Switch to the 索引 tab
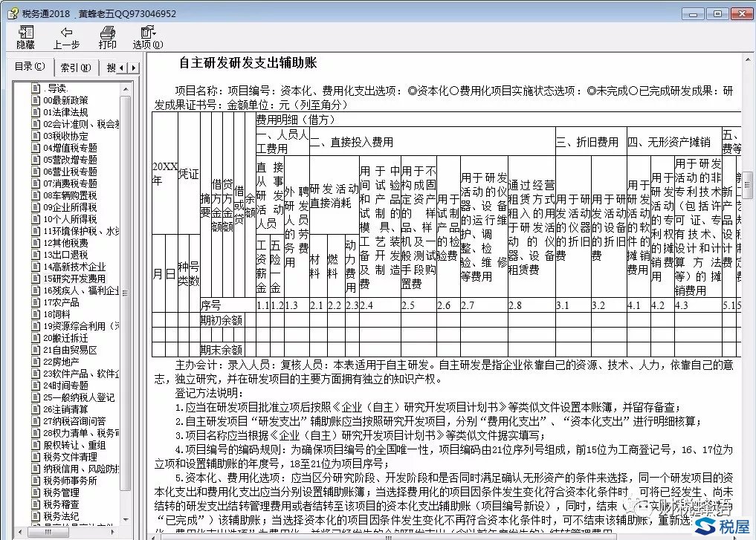The image size is (756, 540). (76, 68)
